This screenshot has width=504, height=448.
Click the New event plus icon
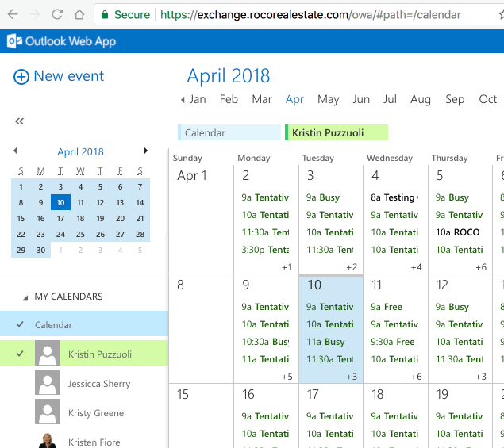click(21, 77)
